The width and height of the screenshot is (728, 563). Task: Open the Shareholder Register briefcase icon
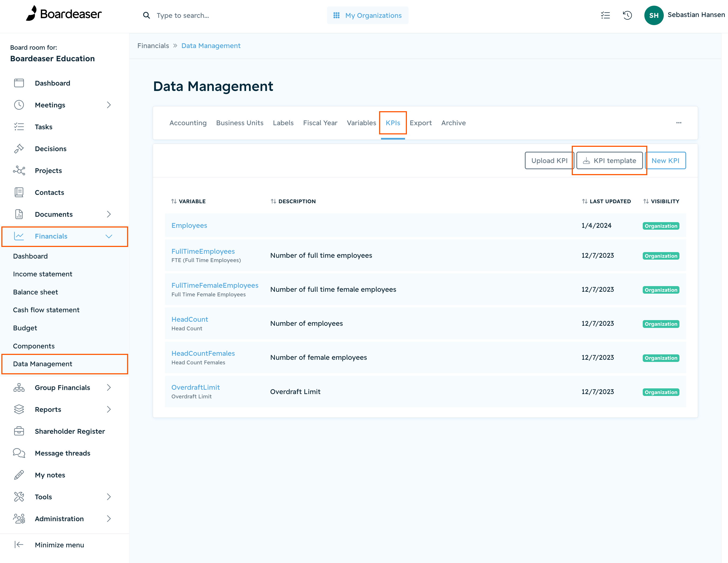pyautogui.click(x=19, y=431)
